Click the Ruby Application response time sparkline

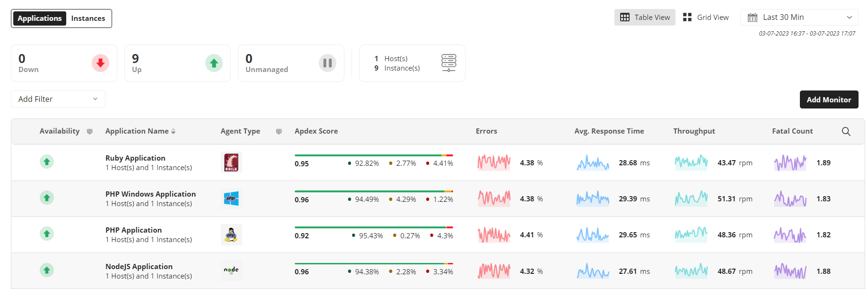click(x=593, y=163)
